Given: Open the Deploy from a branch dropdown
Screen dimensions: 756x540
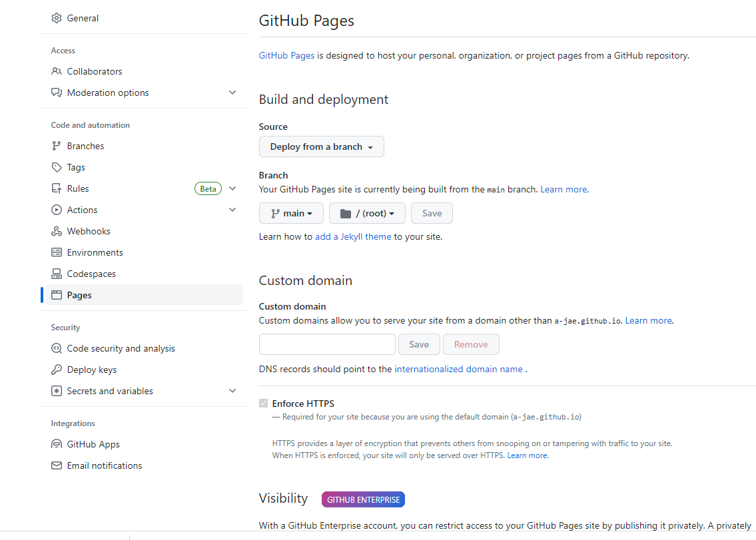Looking at the screenshot, I should point(322,146).
